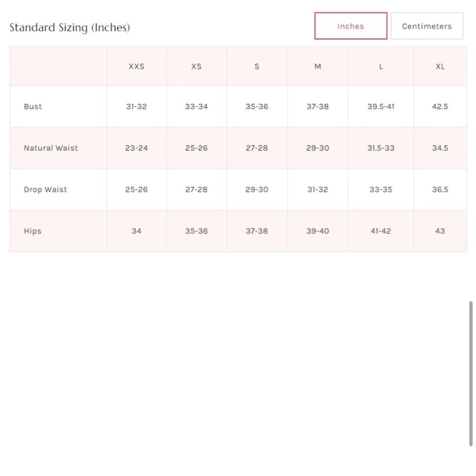Click the M drop waist value 31-32
Image resolution: width=476 pixels, height=476 pixels.
point(317,189)
